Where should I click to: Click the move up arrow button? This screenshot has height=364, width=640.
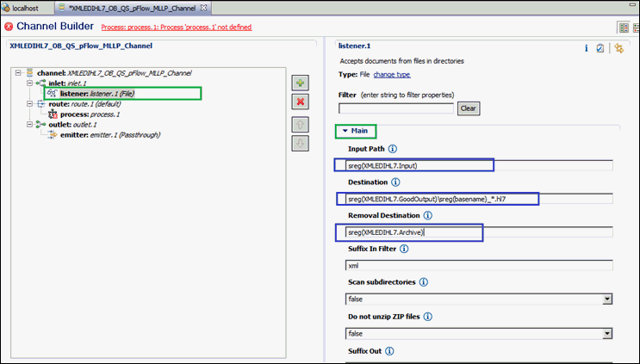pos(300,124)
